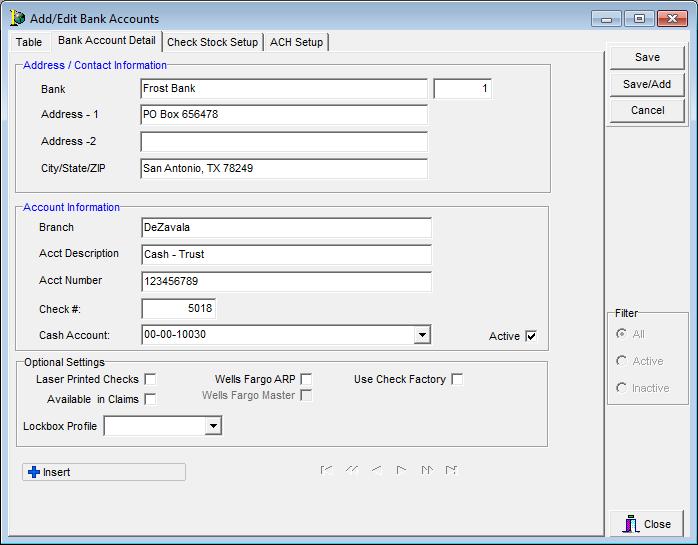Jump back several records with double-left arrow
Screen dimensions: 698x545
[351, 469]
